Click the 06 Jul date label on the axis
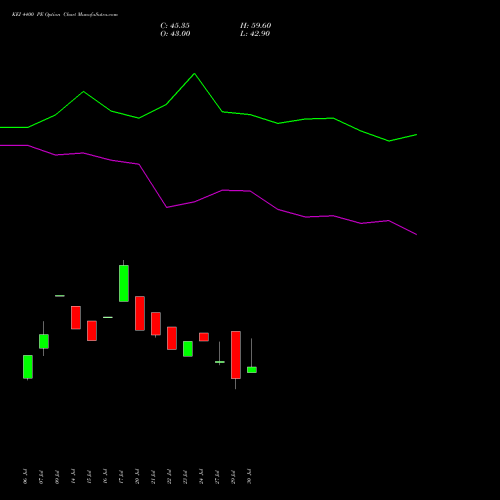The width and height of the screenshot is (500, 500). coord(26,476)
